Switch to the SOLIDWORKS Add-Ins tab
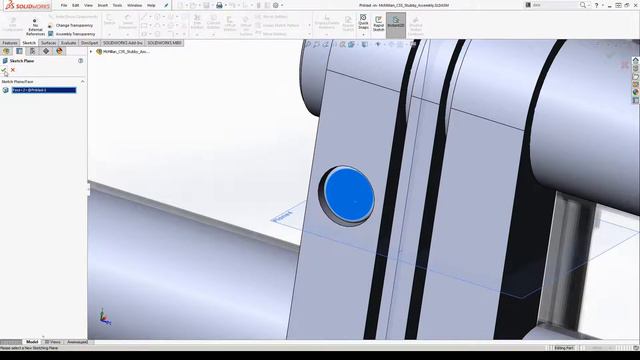Image resolution: width=640 pixels, height=360 pixels. pos(122,43)
